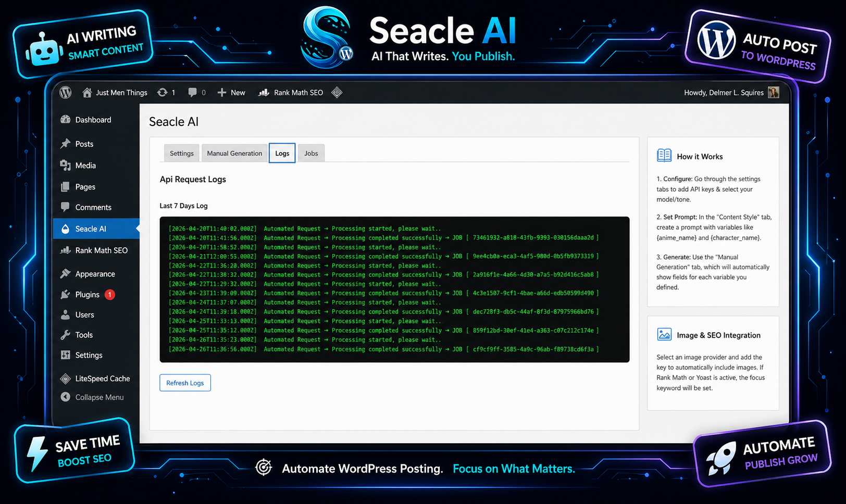Open Rank Math SEO from the admin toolbar

click(x=297, y=92)
